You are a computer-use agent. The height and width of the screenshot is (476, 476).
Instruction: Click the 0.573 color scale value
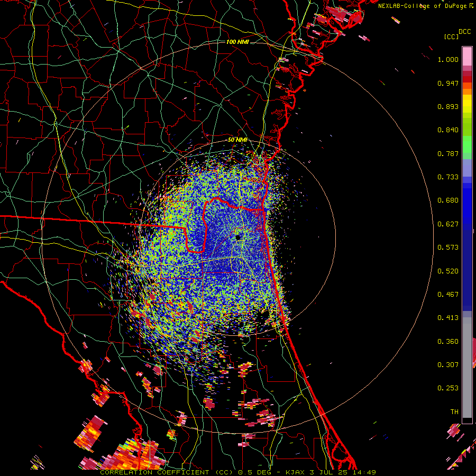tap(448, 248)
